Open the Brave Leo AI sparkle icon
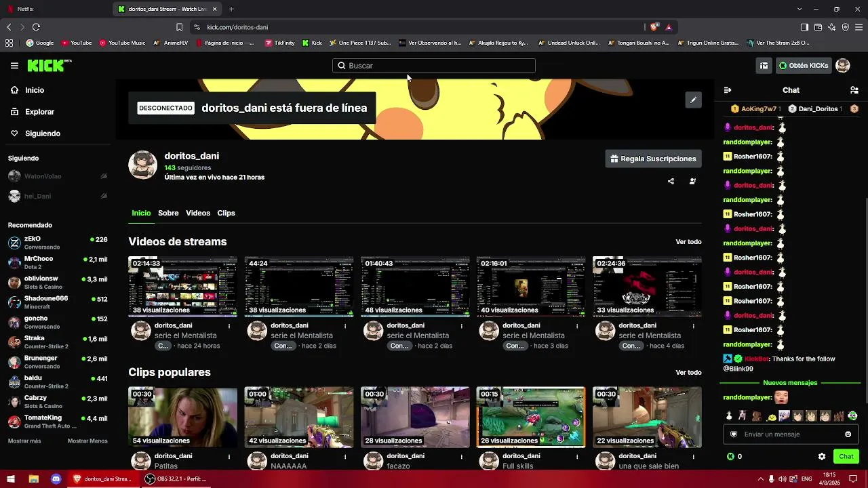This screenshot has width=868, height=488. pos(832,27)
